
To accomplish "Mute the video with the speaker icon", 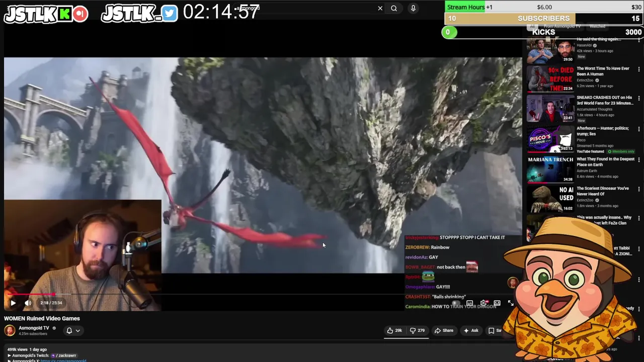I will [x=28, y=303].
